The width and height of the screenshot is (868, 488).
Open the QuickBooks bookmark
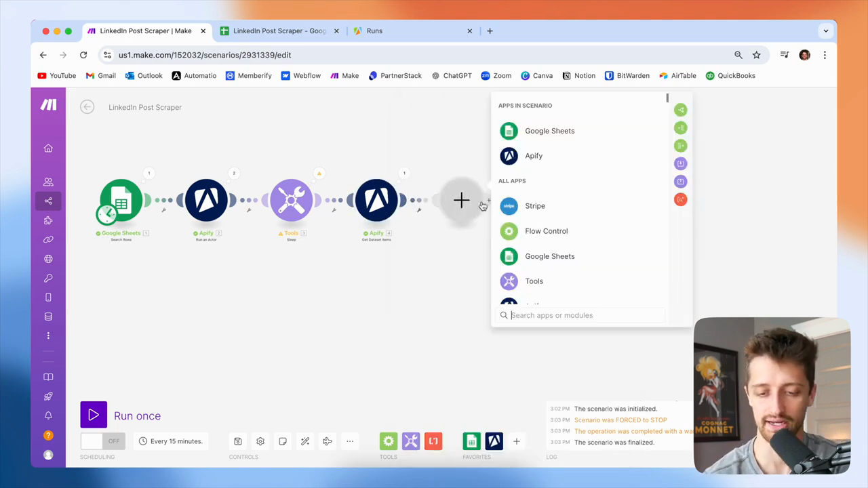point(730,76)
